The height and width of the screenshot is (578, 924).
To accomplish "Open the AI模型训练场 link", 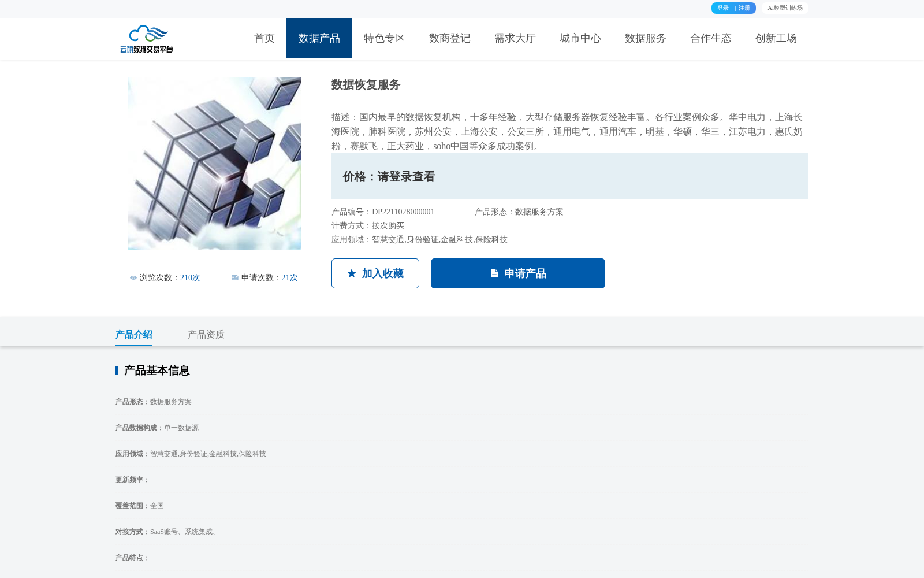I will click(785, 8).
